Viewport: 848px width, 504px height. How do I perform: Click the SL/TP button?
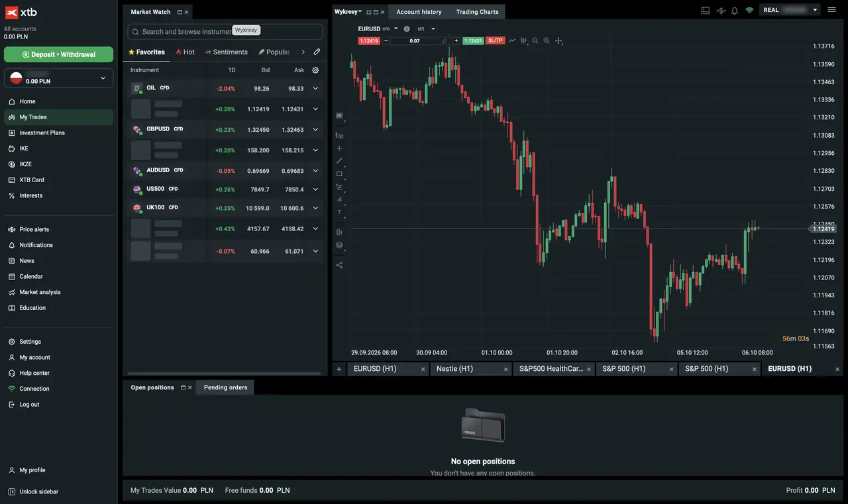[496, 40]
